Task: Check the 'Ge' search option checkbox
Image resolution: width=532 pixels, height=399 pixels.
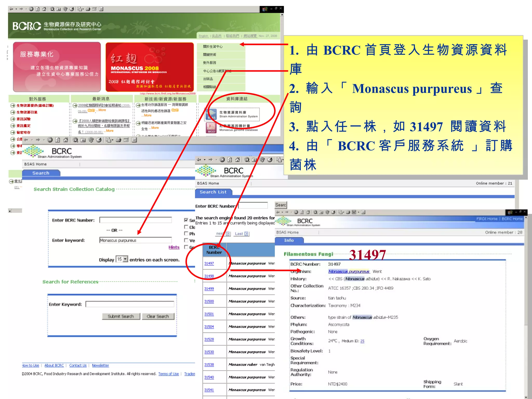Action: click(186, 247)
